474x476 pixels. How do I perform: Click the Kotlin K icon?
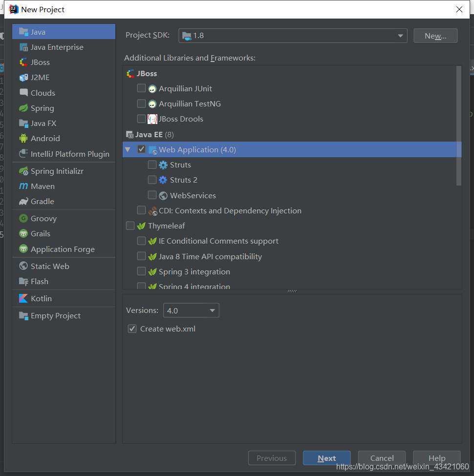click(x=23, y=298)
